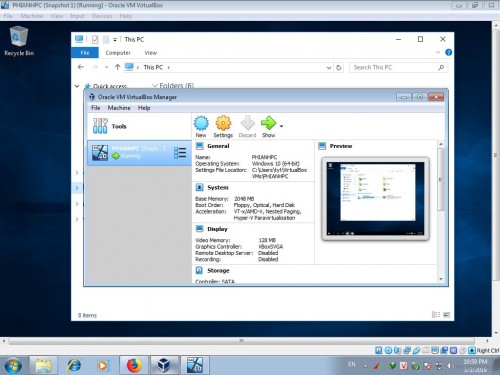The image size is (500, 375).
Task: Click Up arrow in This PC navigation
Action: (x=117, y=67)
